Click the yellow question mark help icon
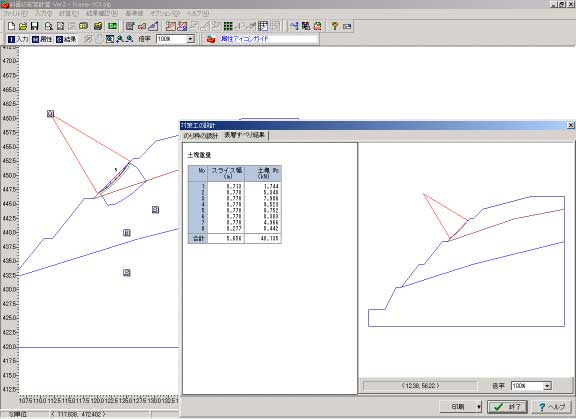Screen dimensions: 576x419 coord(334,26)
